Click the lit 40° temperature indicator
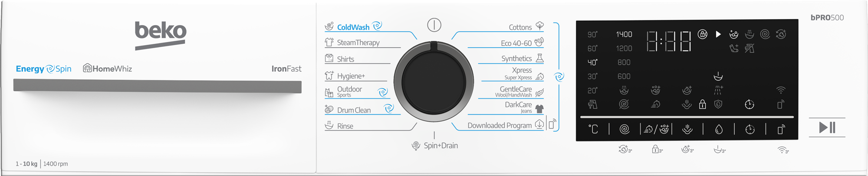868x176 pixels. (x=592, y=62)
